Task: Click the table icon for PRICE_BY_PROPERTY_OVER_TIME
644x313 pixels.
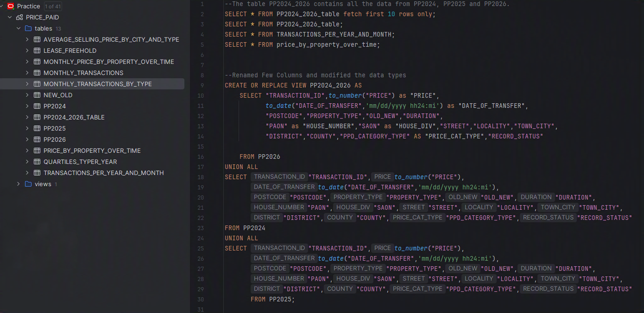Action: tap(37, 150)
